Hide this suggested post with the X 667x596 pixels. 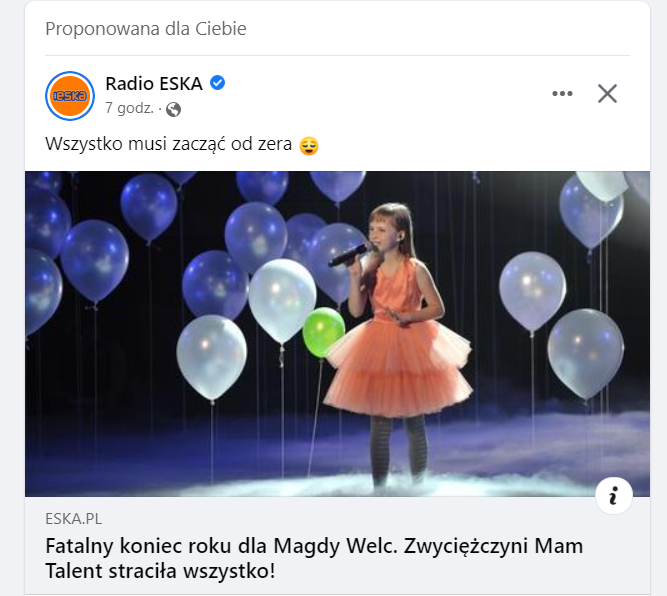pos(607,94)
